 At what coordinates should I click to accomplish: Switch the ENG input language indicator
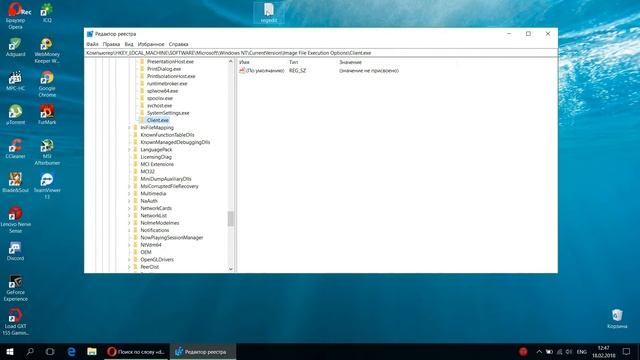pyautogui.click(x=582, y=351)
